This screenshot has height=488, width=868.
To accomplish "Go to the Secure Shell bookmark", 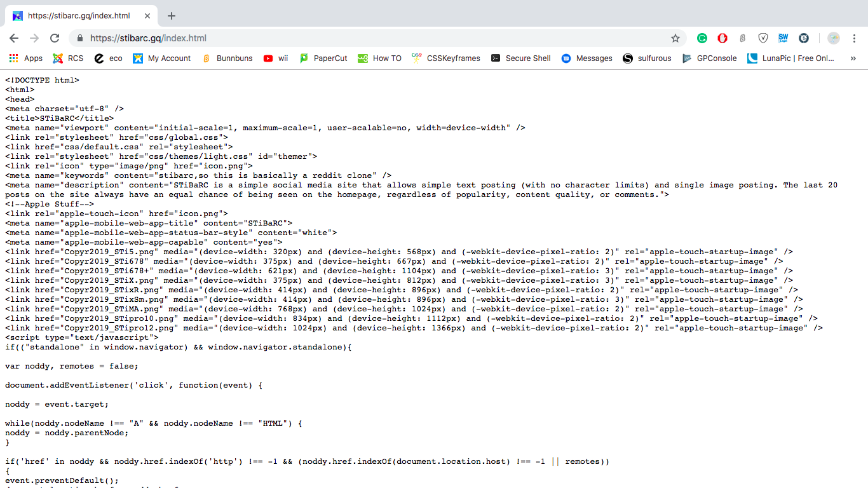I will 520,58.
